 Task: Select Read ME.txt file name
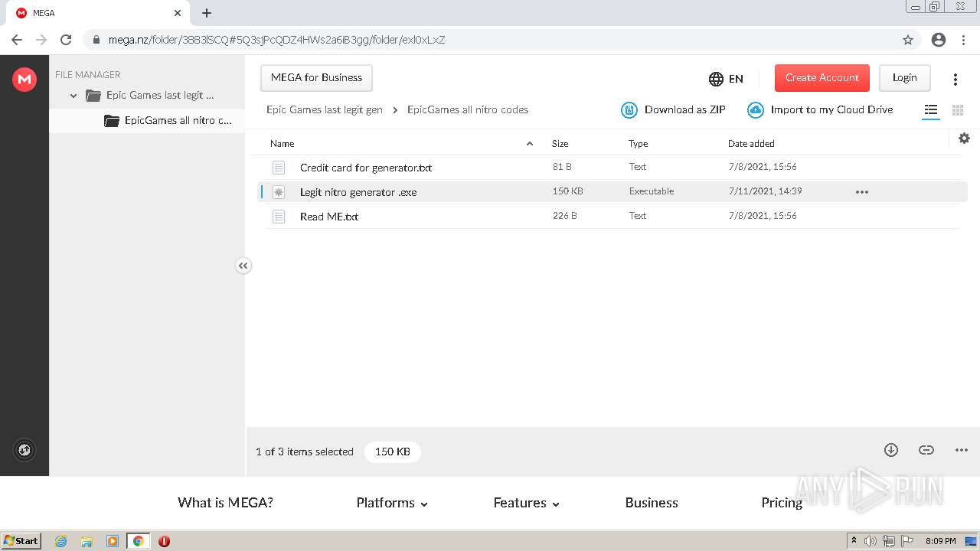tap(329, 217)
